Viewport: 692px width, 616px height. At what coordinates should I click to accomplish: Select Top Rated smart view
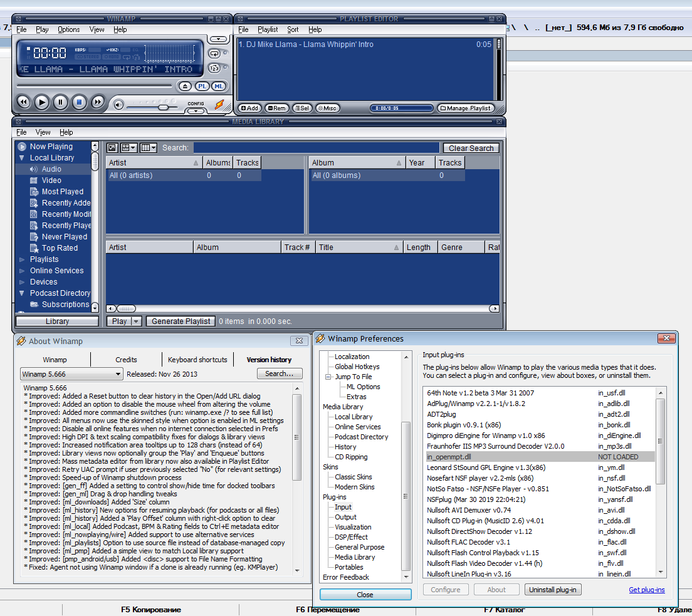(60, 248)
